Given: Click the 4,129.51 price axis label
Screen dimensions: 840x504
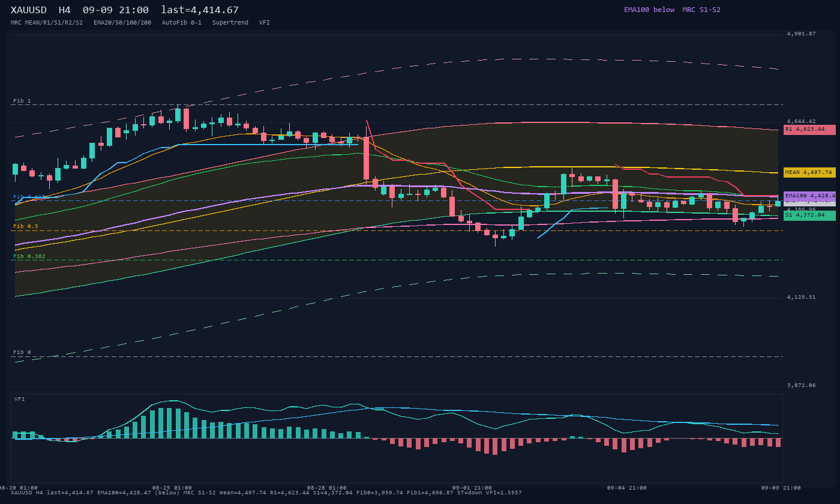Looking at the screenshot, I should click(x=802, y=297).
